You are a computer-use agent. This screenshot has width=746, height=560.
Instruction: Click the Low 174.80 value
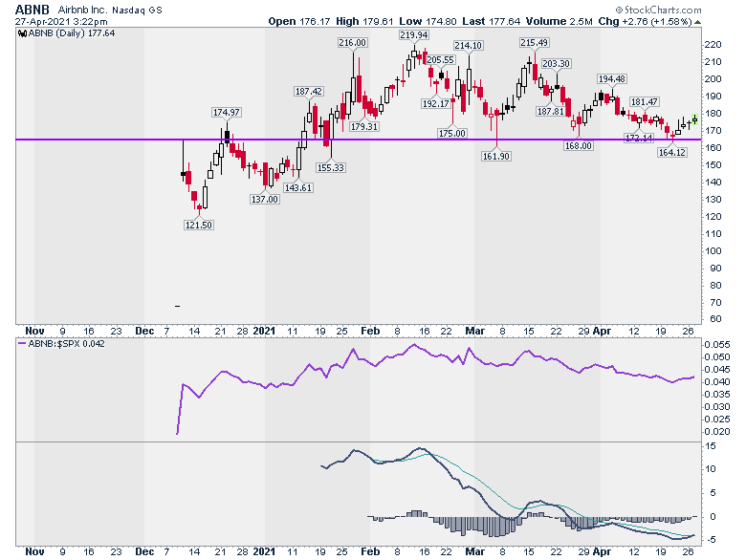pyautogui.click(x=428, y=21)
